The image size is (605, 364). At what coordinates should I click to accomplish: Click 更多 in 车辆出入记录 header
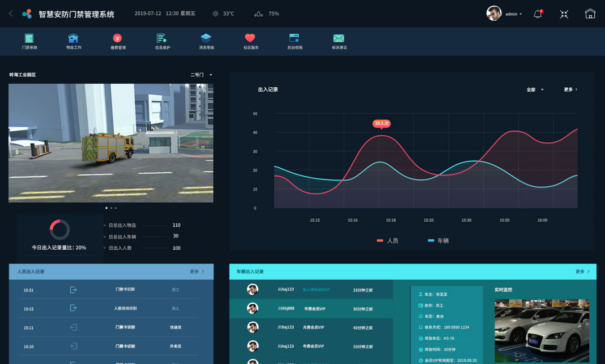click(582, 271)
